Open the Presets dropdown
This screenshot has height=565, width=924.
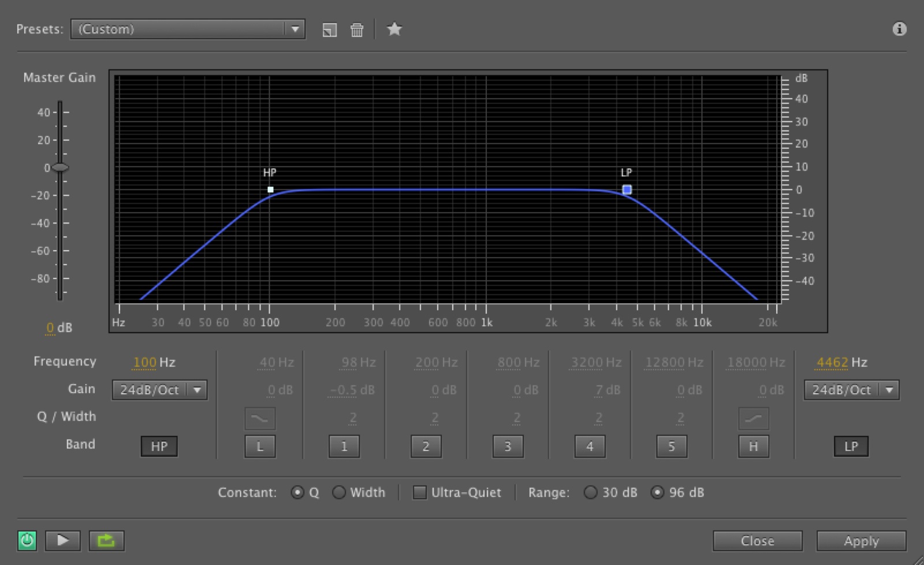pyautogui.click(x=295, y=29)
